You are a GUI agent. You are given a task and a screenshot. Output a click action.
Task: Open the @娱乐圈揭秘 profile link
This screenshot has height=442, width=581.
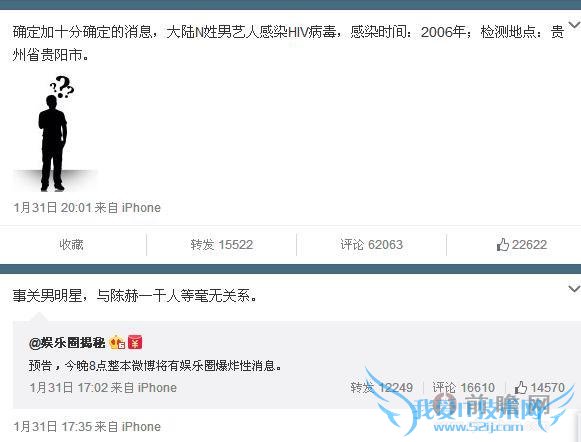point(67,343)
